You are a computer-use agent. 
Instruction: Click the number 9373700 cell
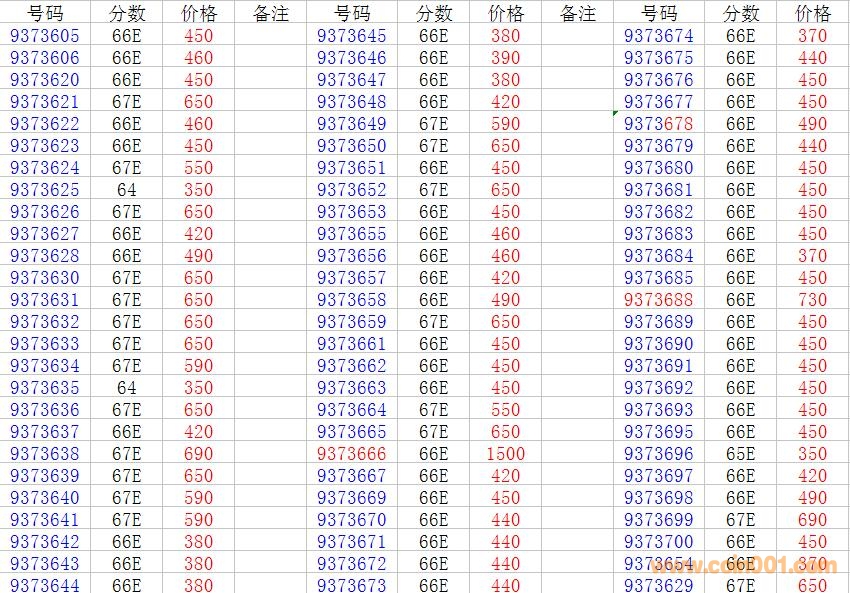point(658,542)
